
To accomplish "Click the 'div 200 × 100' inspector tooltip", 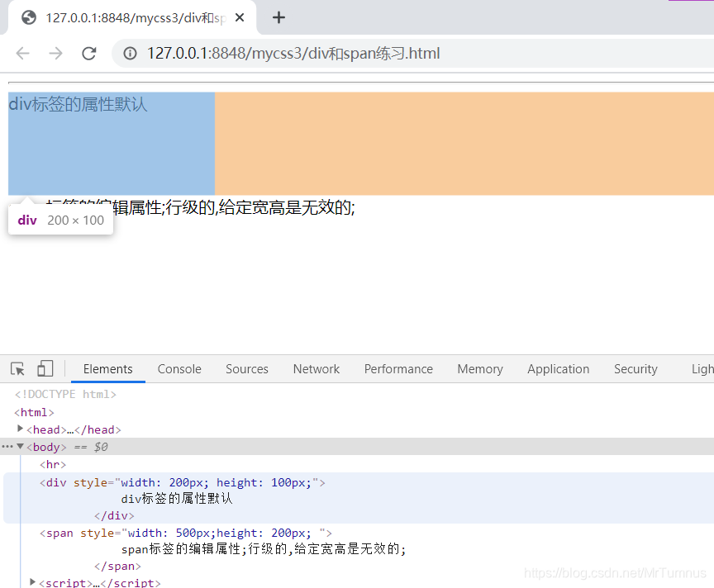I will [x=60, y=220].
